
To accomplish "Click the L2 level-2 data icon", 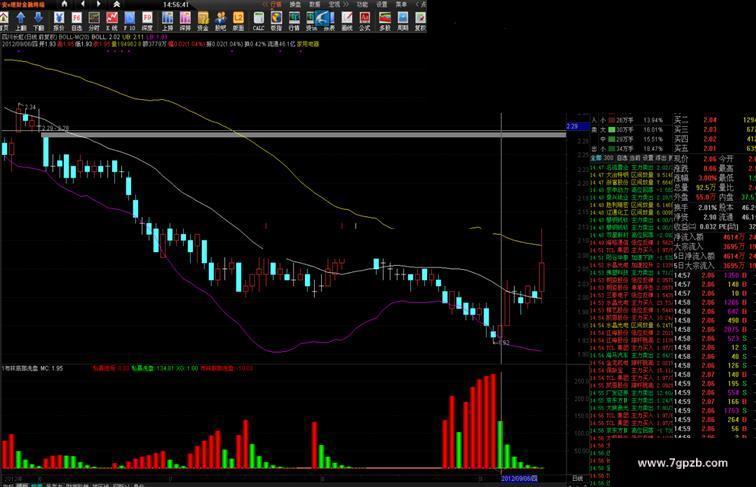I will (x=238, y=21).
